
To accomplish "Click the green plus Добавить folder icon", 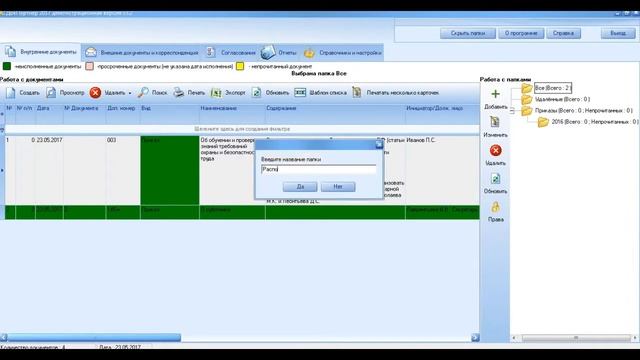I will 496,94.
